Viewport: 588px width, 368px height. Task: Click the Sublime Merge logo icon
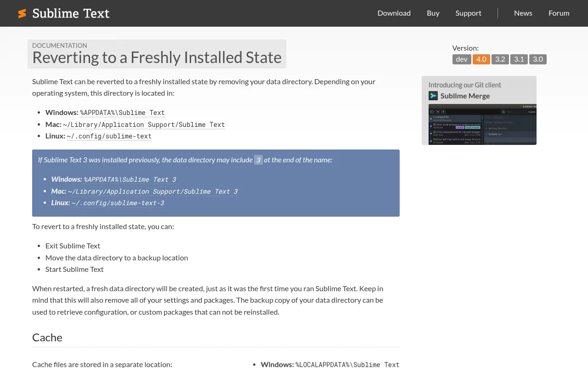[x=433, y=96]
